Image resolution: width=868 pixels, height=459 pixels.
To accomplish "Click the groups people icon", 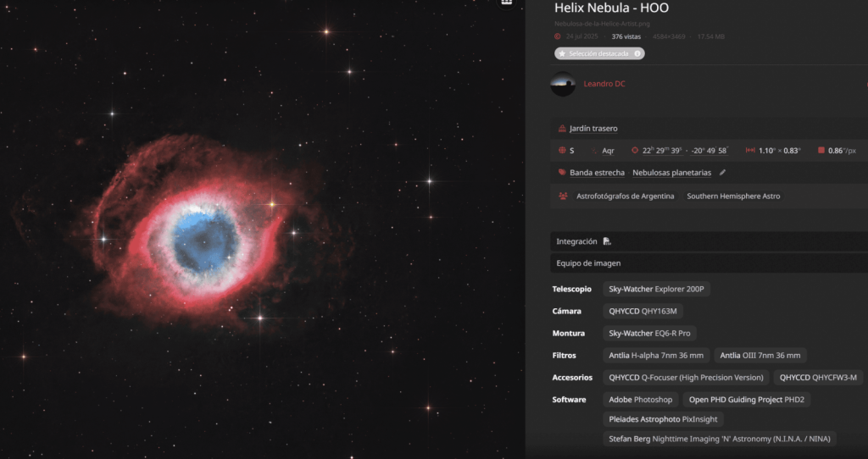I will click(563, 196).
